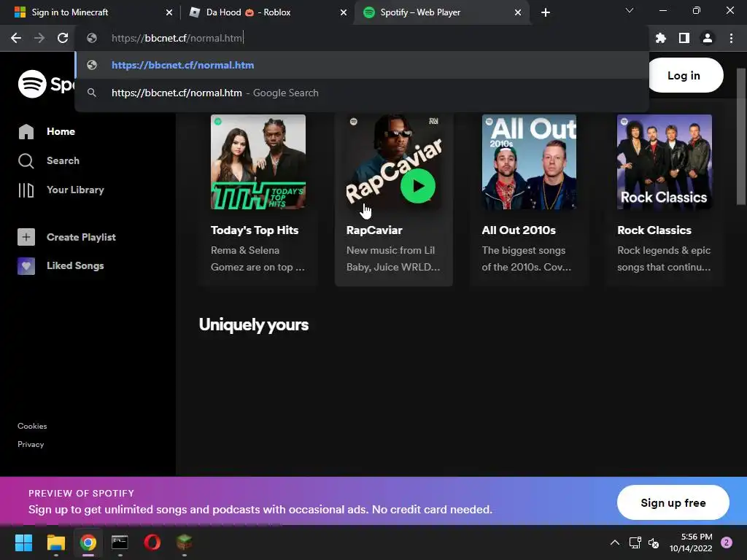Toggle the browser side panel
Image resolution: width=747 pixels, height=560 pixels.
684,38
